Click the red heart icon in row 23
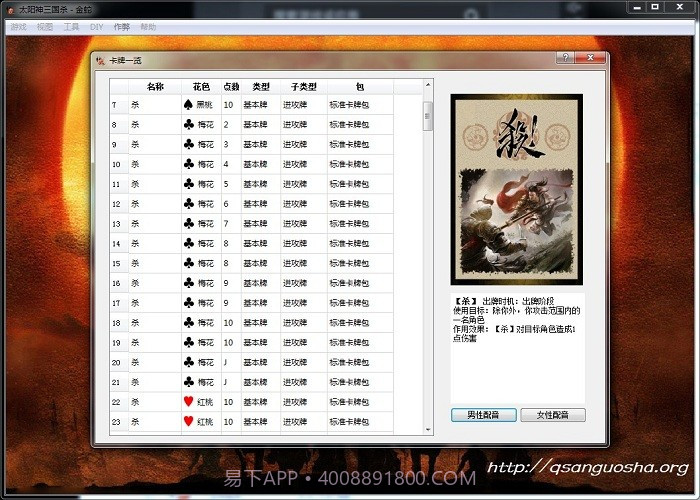The image size is (700, 500). click(188, 422)
